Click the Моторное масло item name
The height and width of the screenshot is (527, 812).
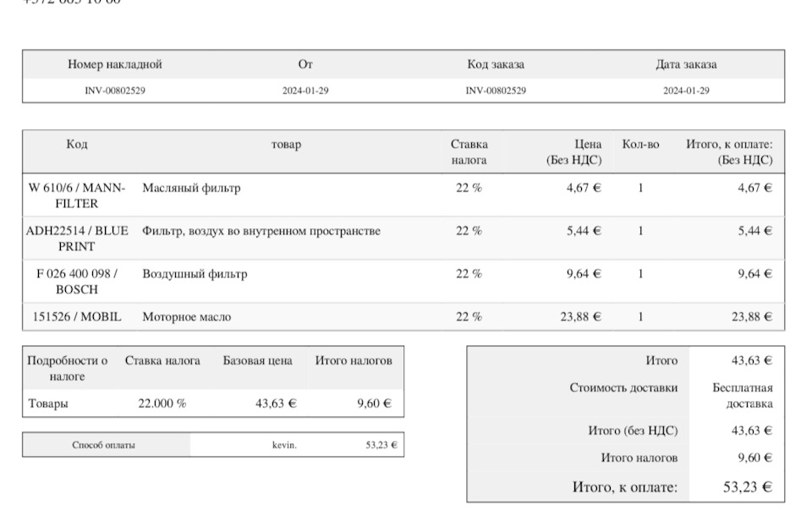coord(186,317)
